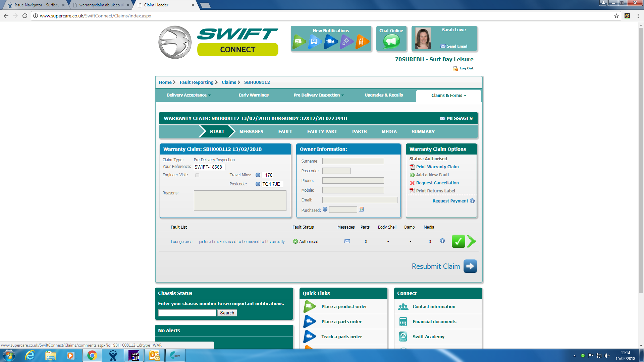Click the green next arrow chevron

(472, 241)
